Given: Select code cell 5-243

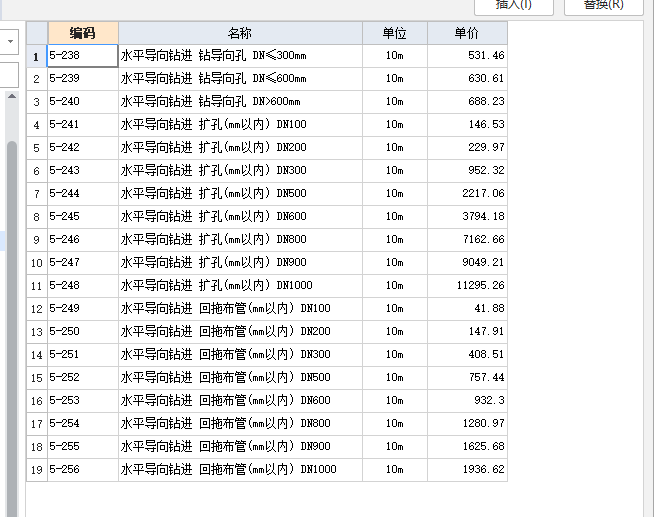Looking at the screenshot, I should click(x=83, y=171).
